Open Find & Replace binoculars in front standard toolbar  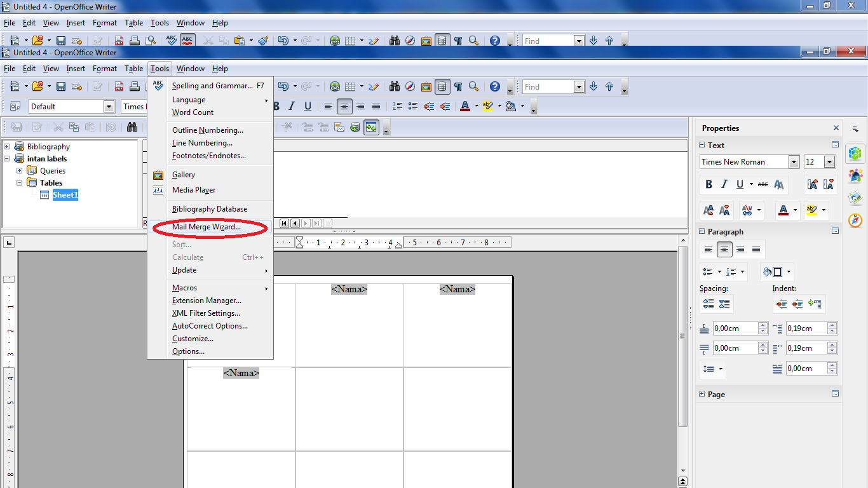pos(395,87)
